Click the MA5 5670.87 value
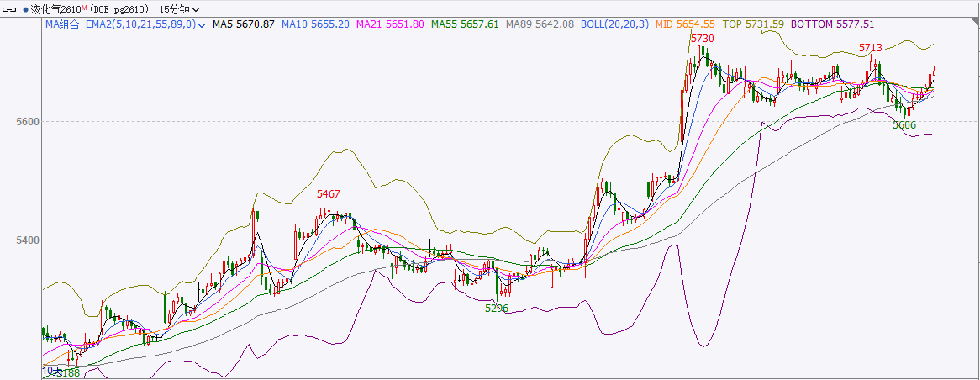 click(243, 24)
